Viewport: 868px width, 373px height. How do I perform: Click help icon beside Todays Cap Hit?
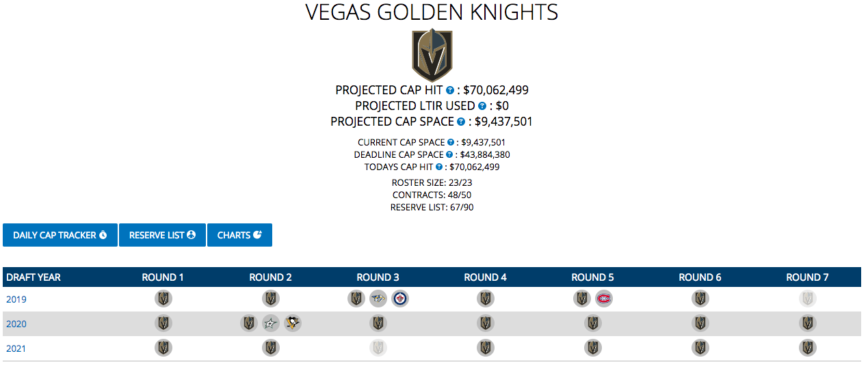coord(439,167)
